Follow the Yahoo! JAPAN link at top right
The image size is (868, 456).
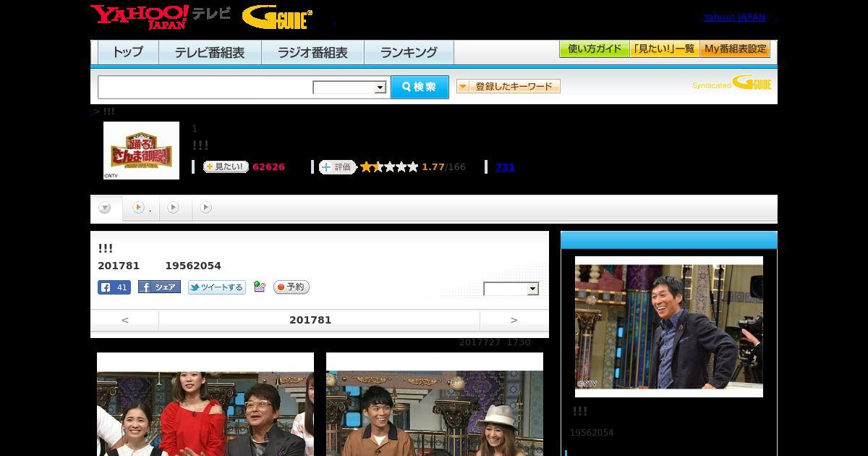click(734, 17)
